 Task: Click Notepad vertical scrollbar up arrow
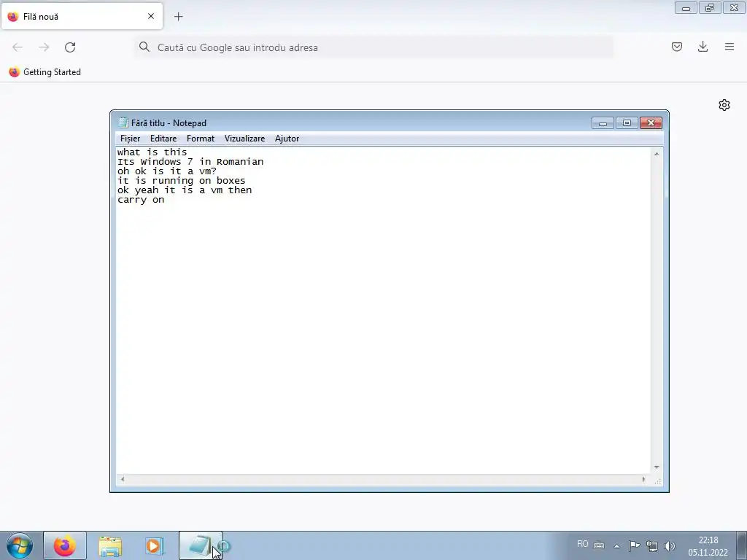[x=657, y=154]
